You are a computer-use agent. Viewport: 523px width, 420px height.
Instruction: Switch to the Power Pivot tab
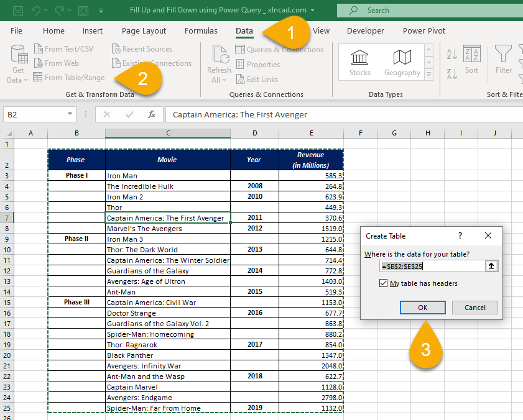point(424,30)
